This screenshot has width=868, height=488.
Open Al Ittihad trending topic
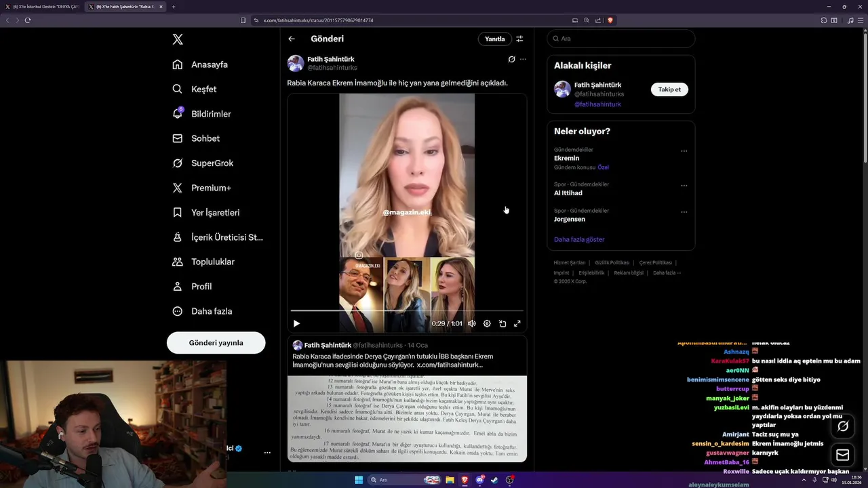[568, 193]
